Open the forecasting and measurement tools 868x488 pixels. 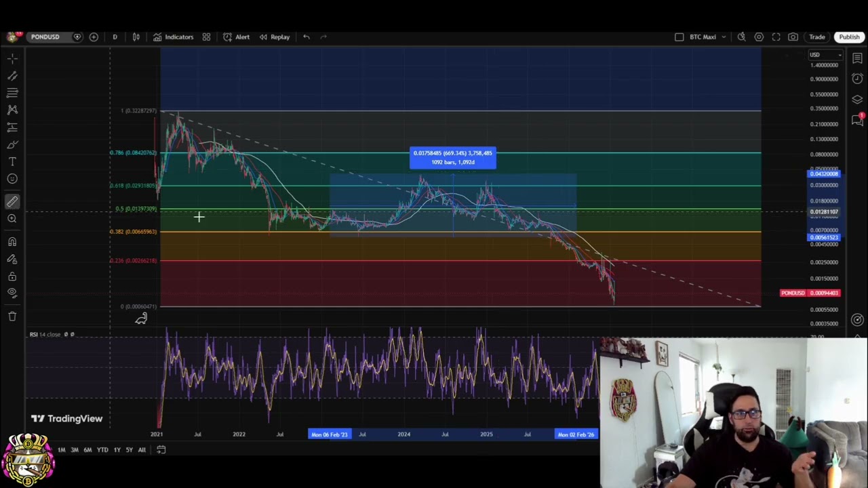coord(12,127)
